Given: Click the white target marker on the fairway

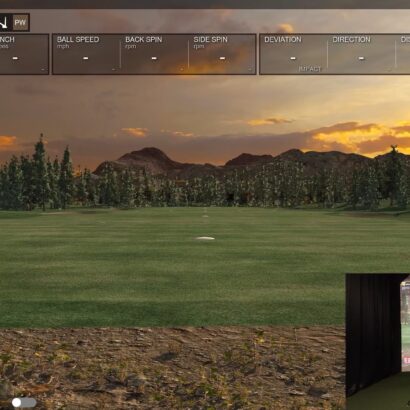Looking at the screenshot, I should click(205, 238).
